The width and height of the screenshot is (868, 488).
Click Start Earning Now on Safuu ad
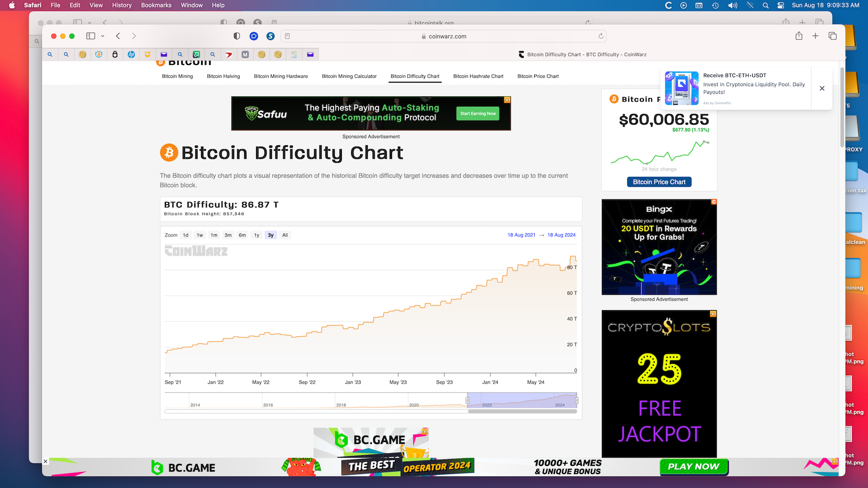[478, 114]
